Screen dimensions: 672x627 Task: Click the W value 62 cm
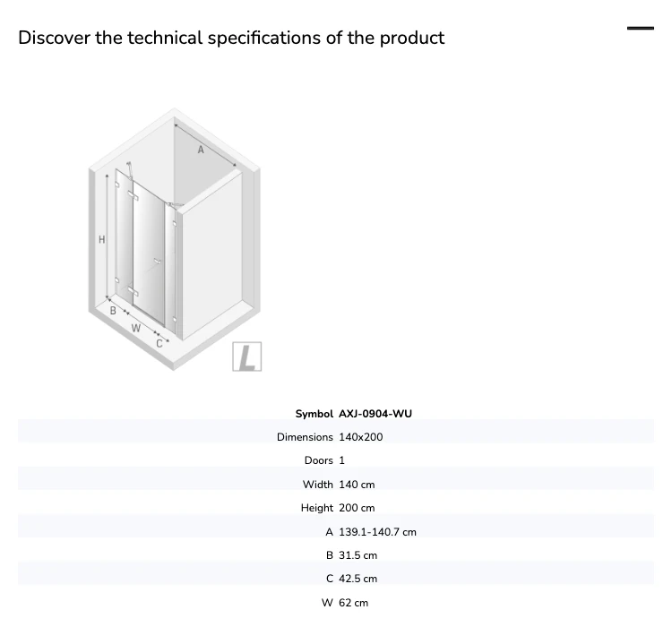coord(353,603)
